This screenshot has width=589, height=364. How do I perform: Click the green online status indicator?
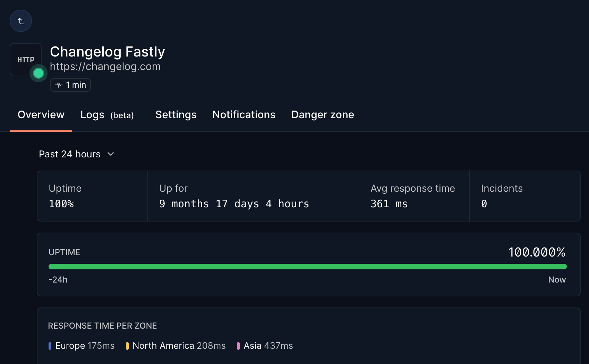pyautogui.click(x=39, y=73)
